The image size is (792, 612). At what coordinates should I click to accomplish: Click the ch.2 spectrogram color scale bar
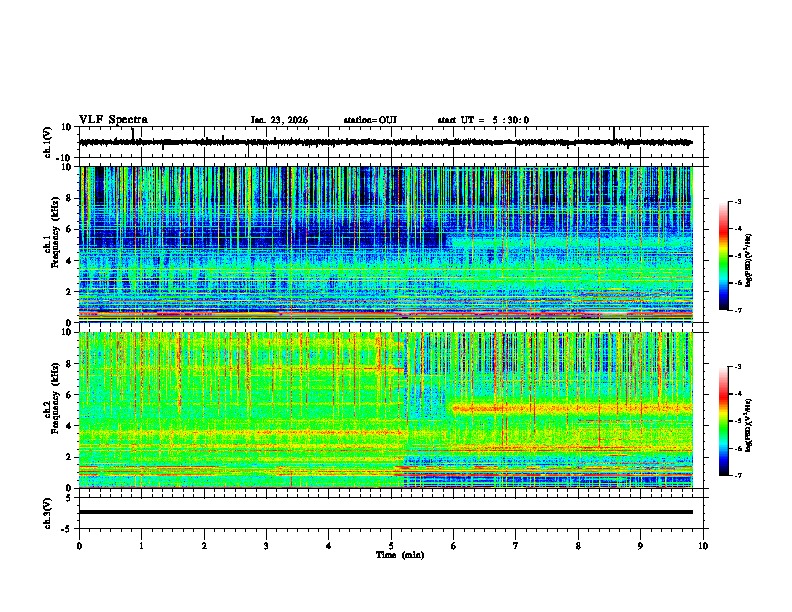(x=724, y=421)
